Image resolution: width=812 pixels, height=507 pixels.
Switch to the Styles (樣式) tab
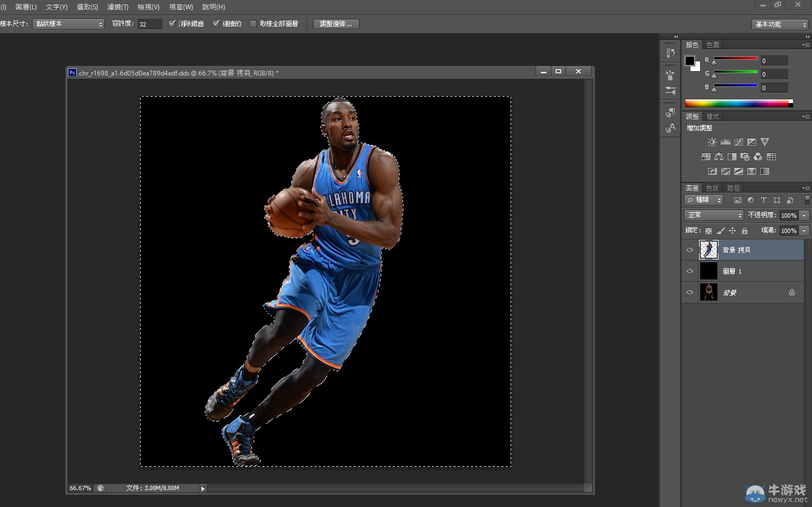click(x=713, y=116)
